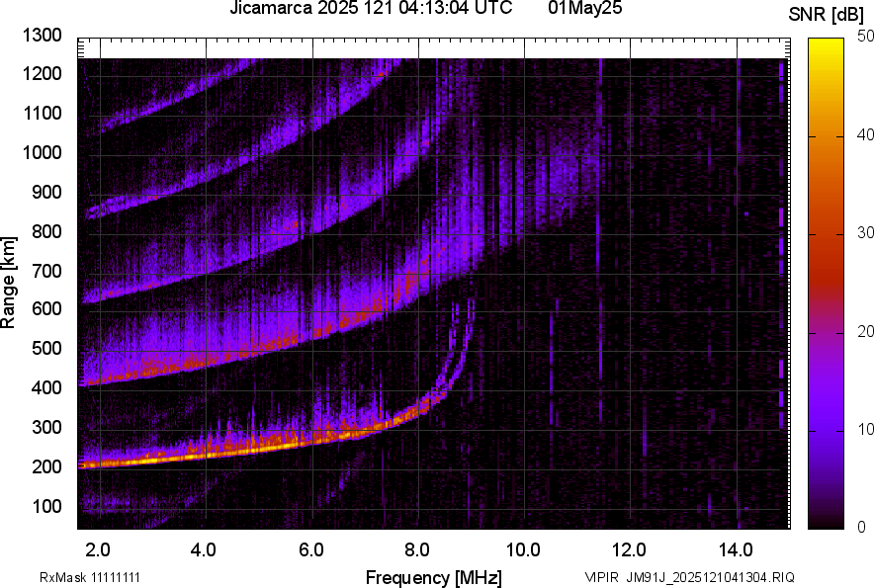Click the colorbar tick label '10'
The width and height of the screenshot is (874, 588).
pyautogui.click(x=865, y=429)
